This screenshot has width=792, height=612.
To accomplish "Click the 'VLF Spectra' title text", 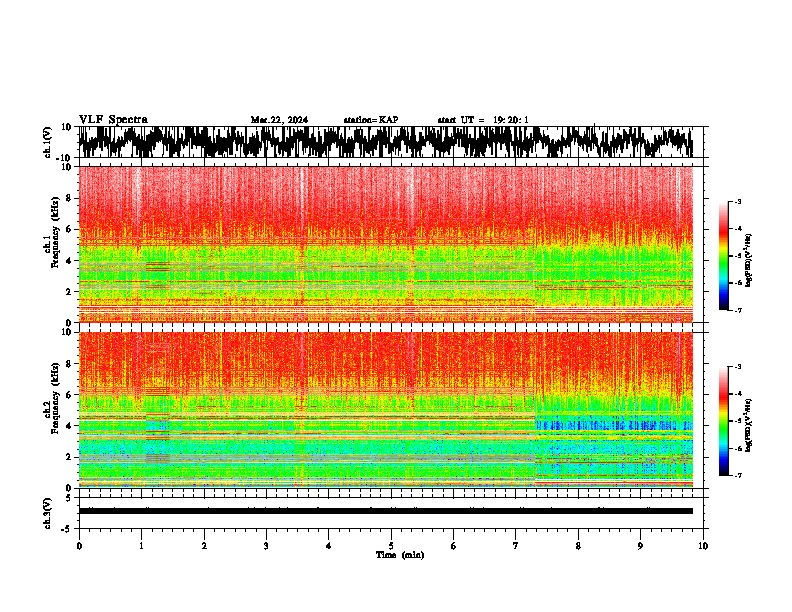I will click(113, 119).
